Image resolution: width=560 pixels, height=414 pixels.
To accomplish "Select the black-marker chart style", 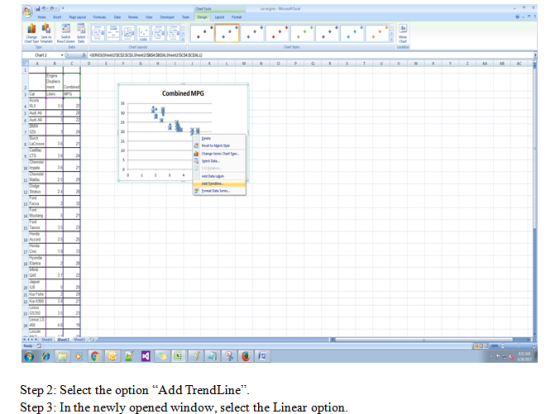I will tap(202, 33).
